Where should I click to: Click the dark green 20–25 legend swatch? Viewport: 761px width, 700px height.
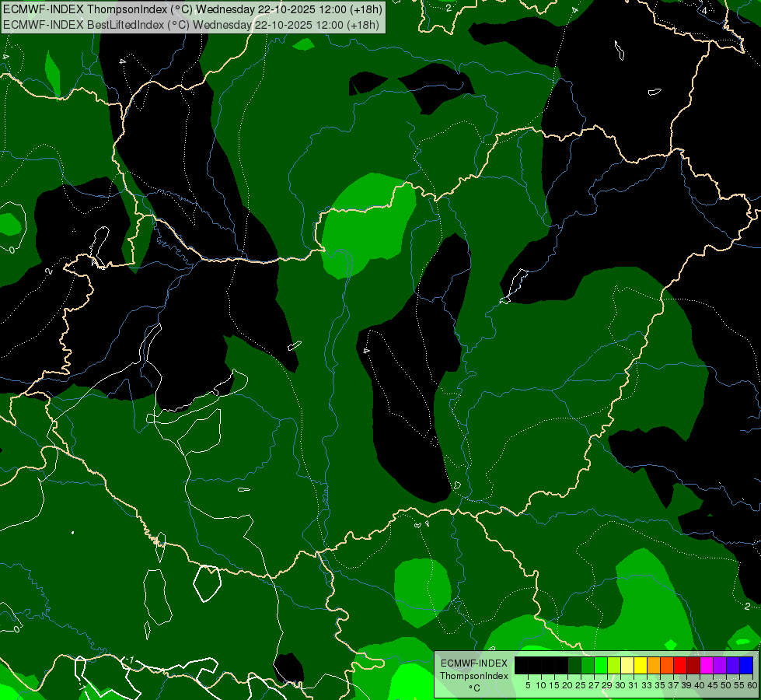574,665
